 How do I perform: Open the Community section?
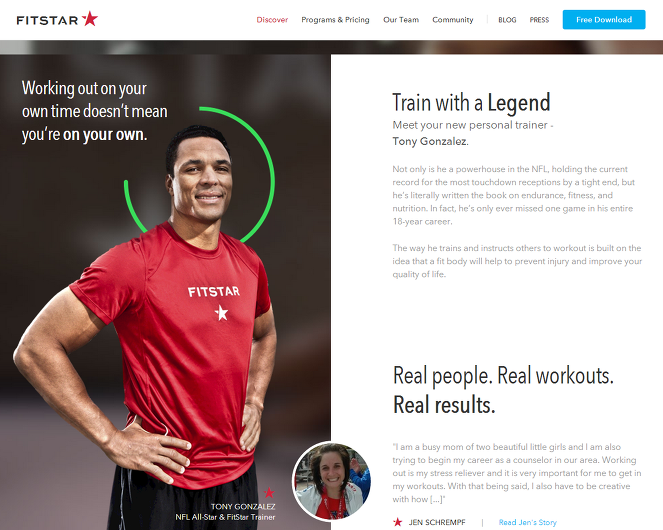pyautogui.click(x=452, y=20)
